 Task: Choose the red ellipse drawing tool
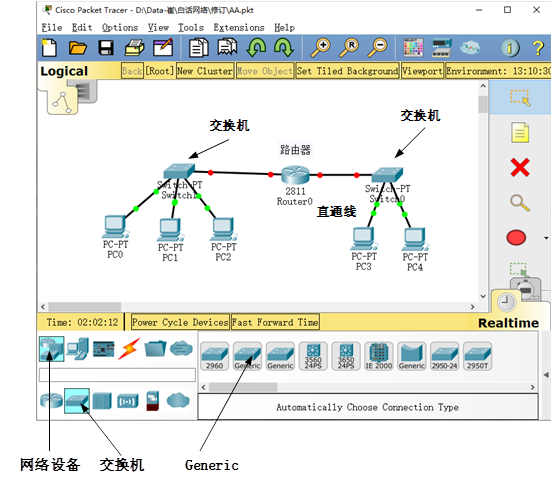[x=516, y=238]
